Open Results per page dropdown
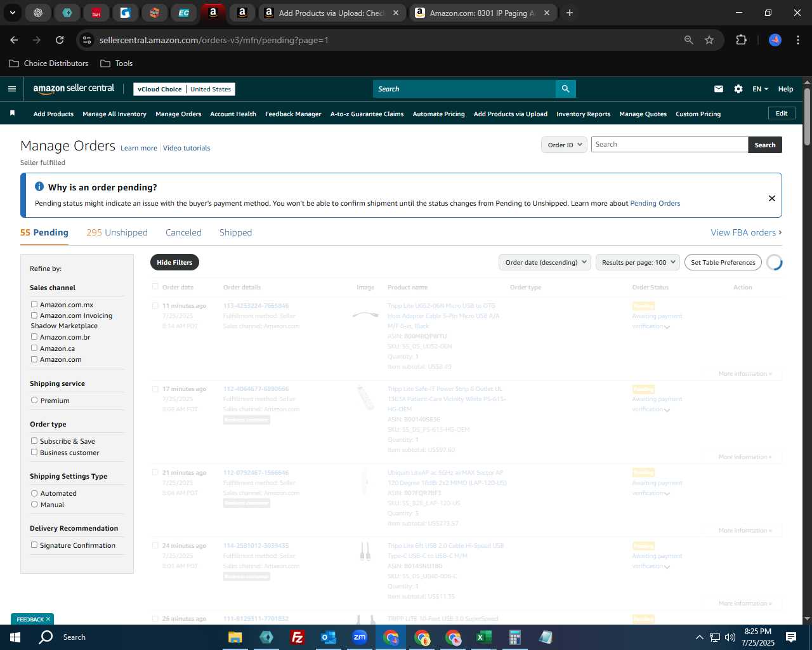This screenshot has width=812, height=650. click(x=638, y=262)
